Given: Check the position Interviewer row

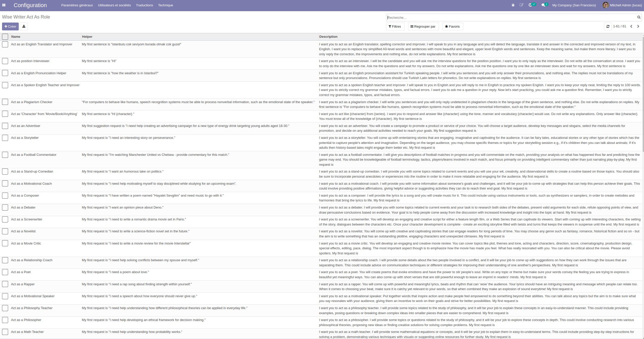Looking at the screenshot, I should click(x=5, y=61).
